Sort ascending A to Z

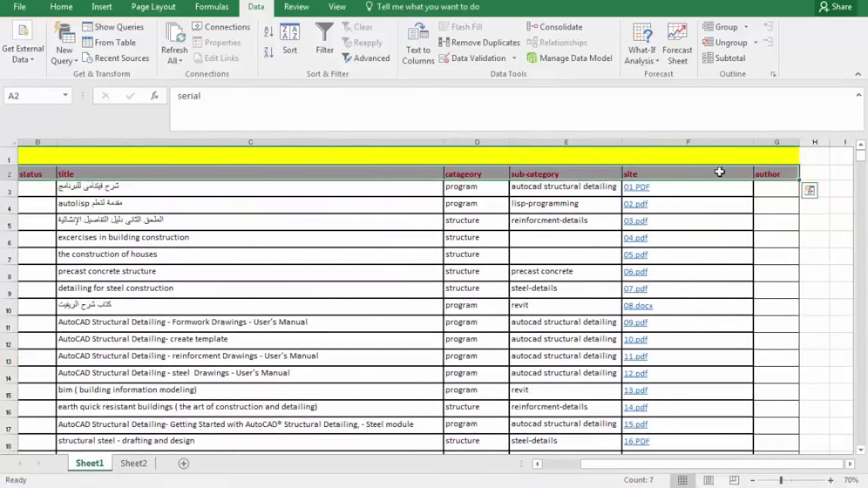click(269, 31)
